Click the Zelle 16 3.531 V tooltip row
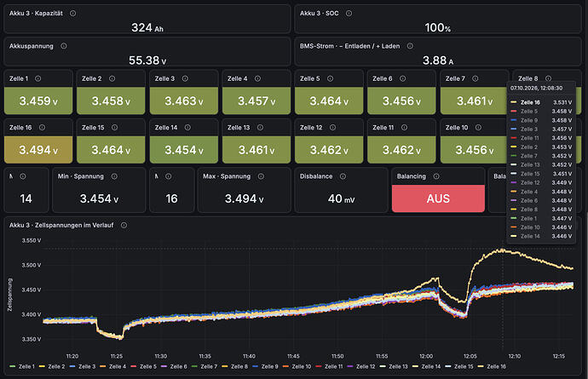Viewport: 588px width, 379px height. [541, 102]
